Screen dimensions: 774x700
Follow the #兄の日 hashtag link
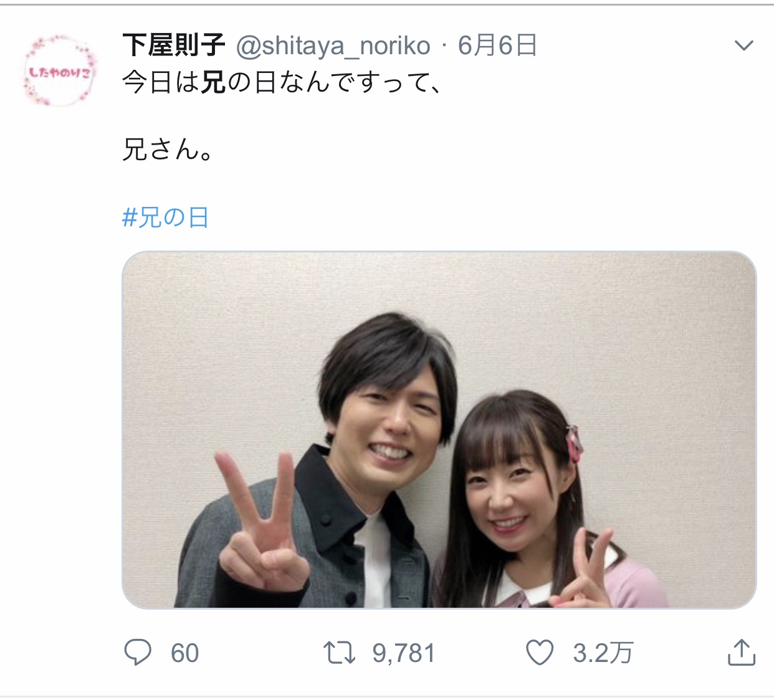[166, 218]
